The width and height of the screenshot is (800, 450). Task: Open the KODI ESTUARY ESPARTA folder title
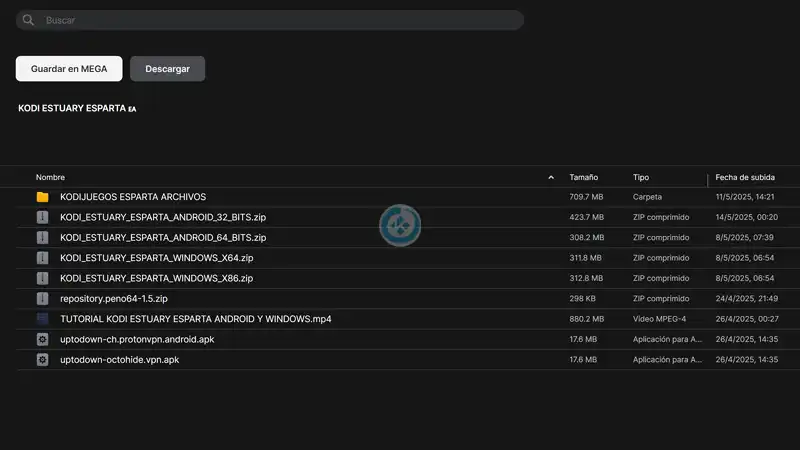(77, 108)
